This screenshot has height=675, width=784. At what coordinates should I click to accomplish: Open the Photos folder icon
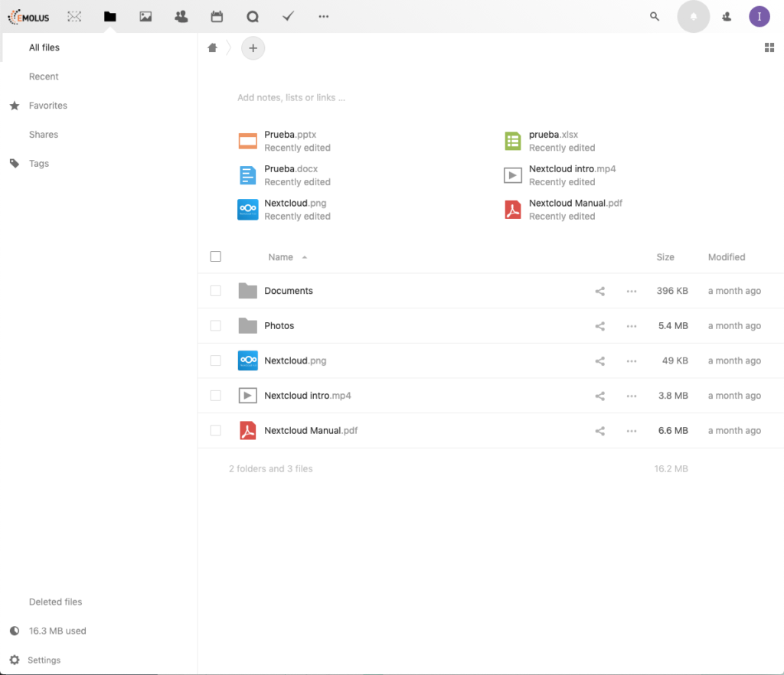coord(247,326)
